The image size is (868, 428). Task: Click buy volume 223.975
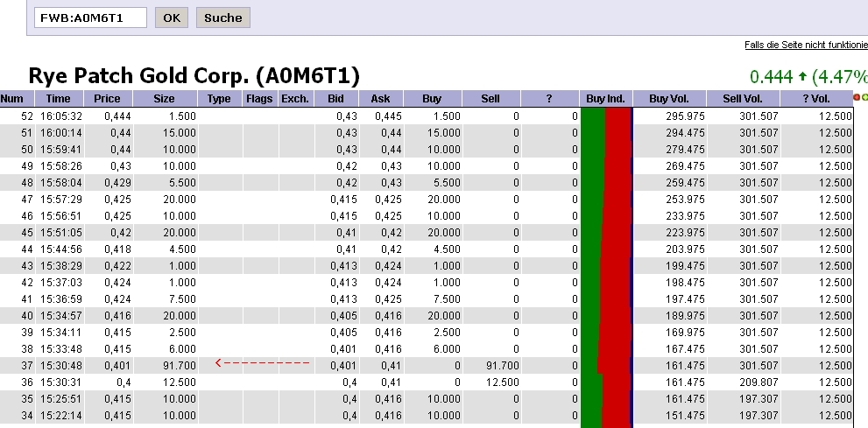[685, 232]
